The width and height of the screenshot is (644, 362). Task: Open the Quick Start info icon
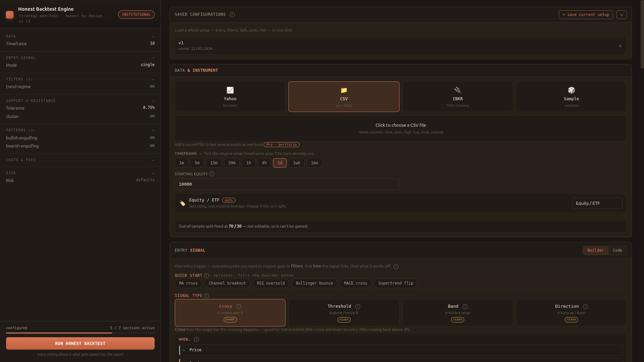click(206, 276)
